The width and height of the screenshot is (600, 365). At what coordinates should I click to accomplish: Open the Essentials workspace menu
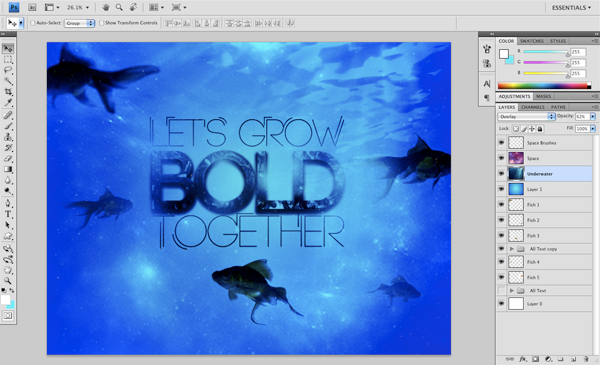pos(571,8)
